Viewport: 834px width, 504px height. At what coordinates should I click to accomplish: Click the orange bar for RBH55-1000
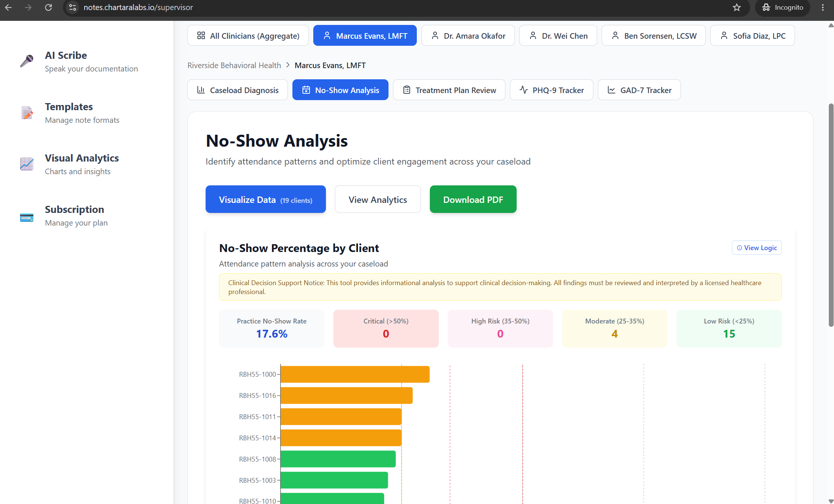click(355, 374)
